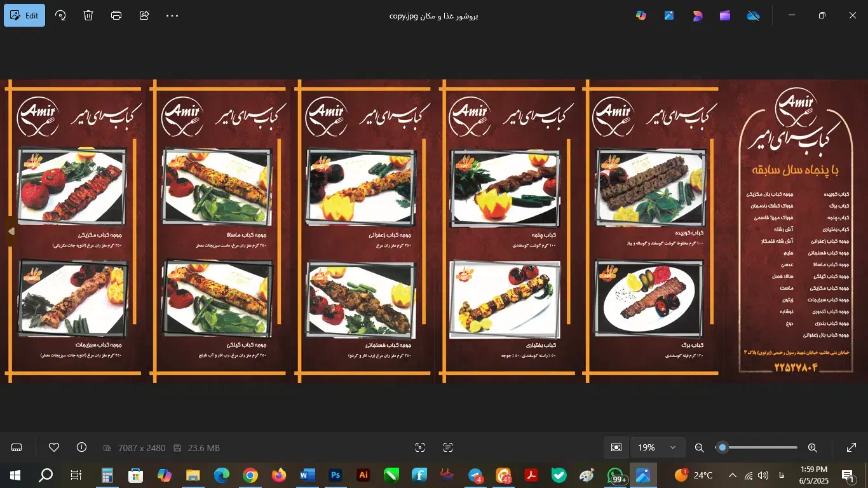Toggle the fit-to-window zoom button

pyautogui.click(x=616, y=447)
